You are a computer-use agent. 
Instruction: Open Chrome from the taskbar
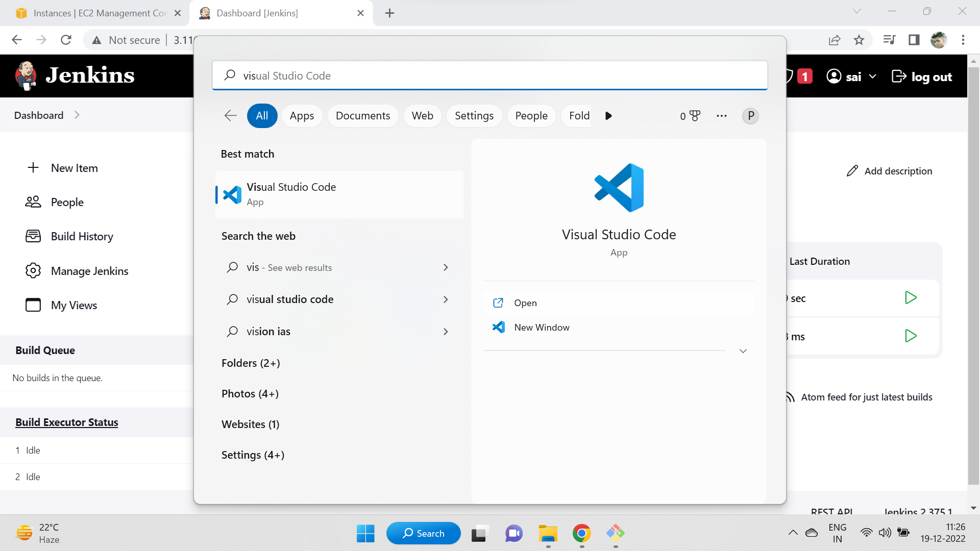[x=581, y=533]
